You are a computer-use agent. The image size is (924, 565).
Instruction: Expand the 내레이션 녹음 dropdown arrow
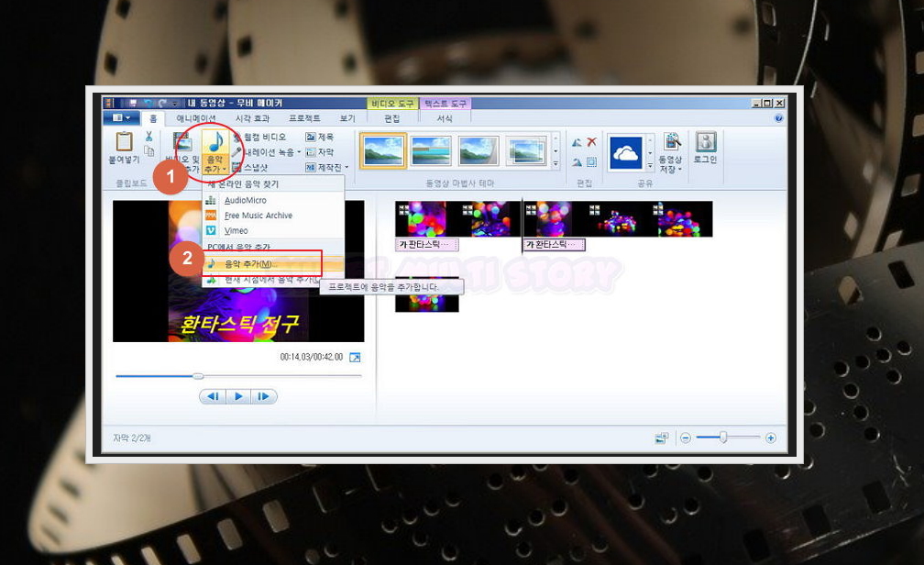coord(299,152)
